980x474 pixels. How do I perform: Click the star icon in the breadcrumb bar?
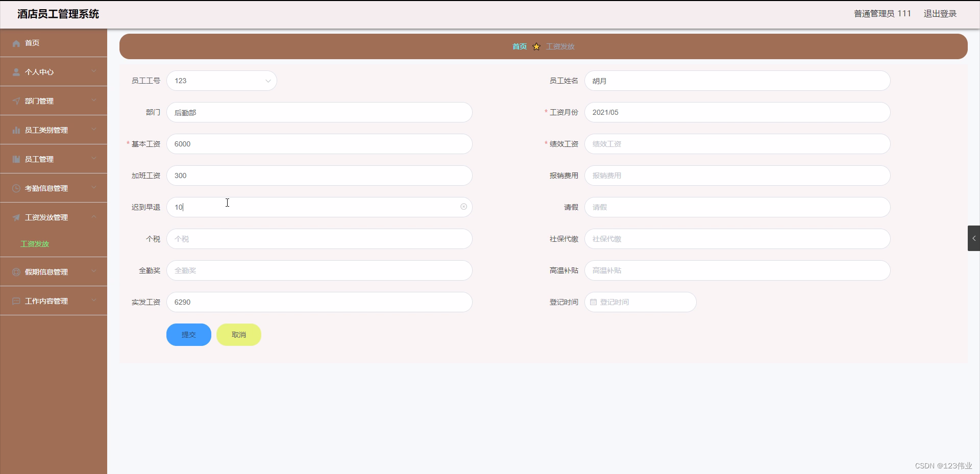click(x=536, y=46)
